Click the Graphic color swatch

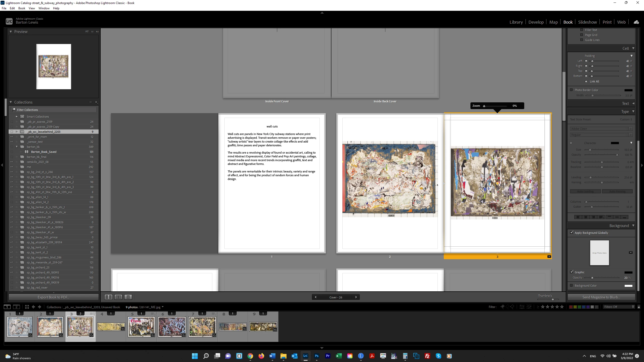tap(628, 272)
